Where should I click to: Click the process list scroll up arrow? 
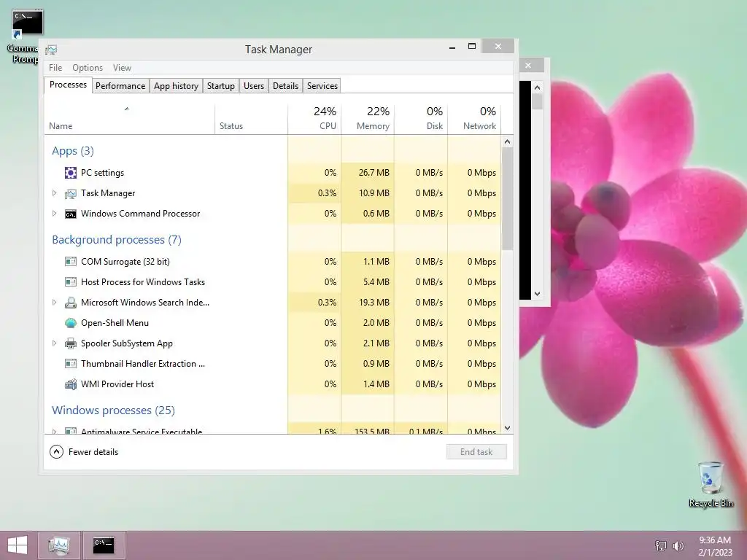click(508, 141)
